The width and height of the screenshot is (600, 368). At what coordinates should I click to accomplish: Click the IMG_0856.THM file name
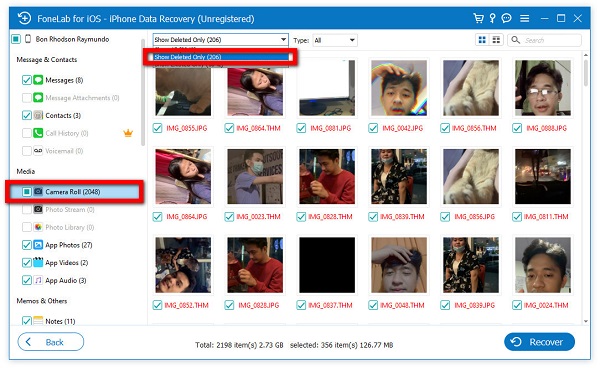point(474,128)
